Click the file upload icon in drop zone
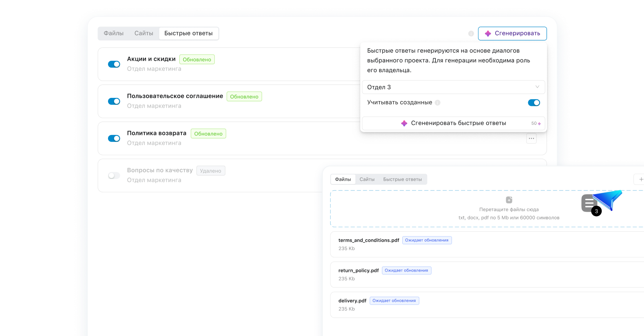 tap(509, 200)
